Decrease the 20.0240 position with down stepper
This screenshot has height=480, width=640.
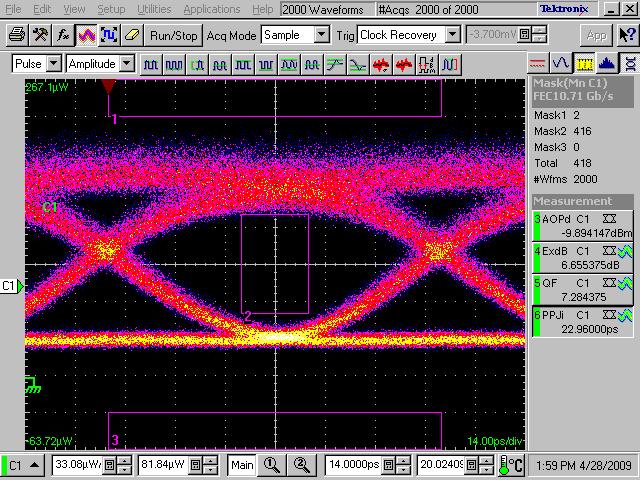(486, 469)
